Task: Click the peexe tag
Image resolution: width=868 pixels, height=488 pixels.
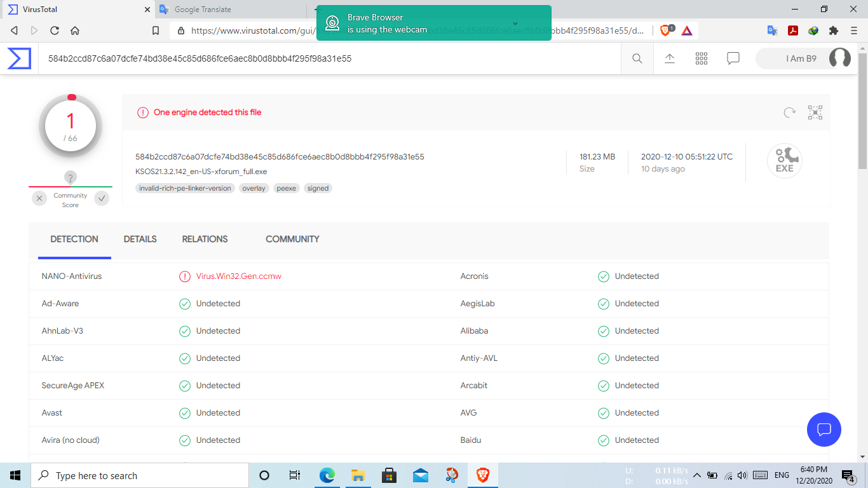Action: (x=287, y=188)
